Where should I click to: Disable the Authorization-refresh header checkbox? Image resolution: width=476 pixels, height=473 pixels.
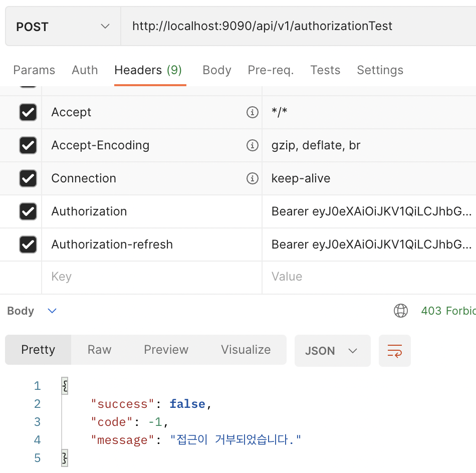28,245
